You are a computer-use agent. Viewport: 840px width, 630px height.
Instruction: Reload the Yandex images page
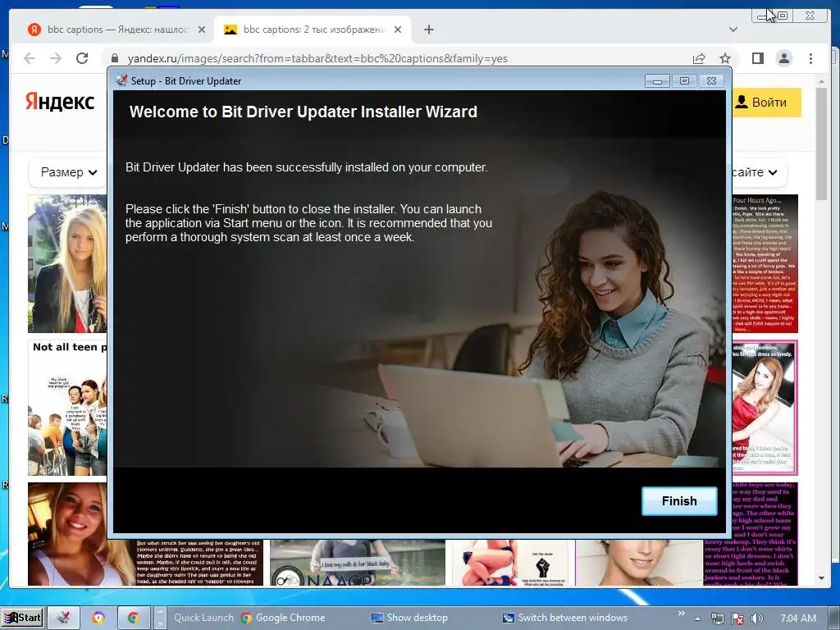[82, 58]
